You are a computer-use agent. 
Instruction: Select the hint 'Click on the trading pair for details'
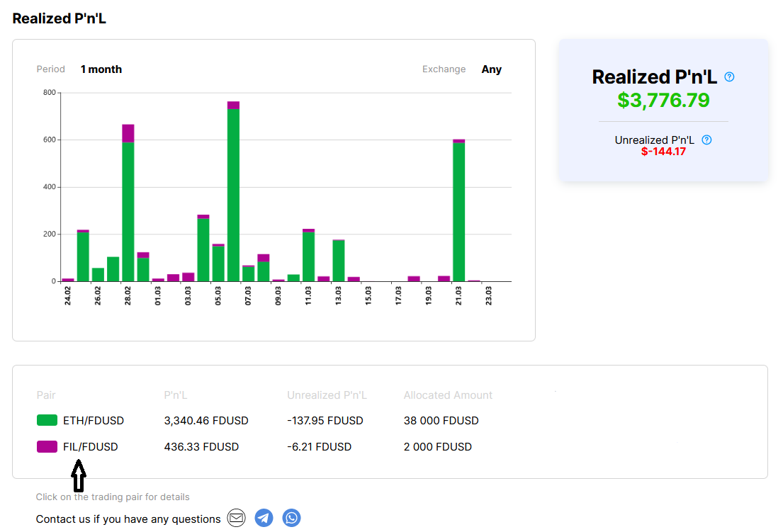coord(113,497)
